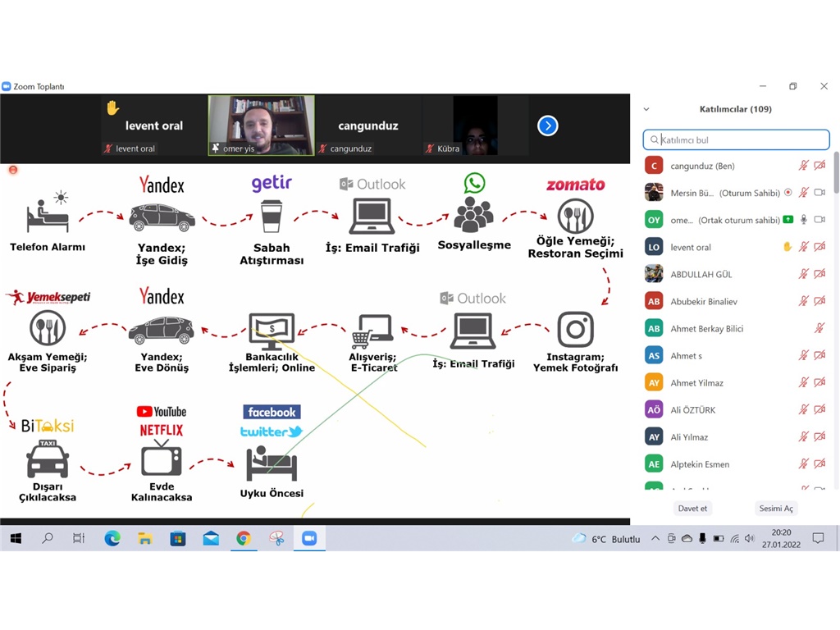This screenshot has height=630, width=840.
Task: Click in the Katılımcı bul search field
Action: point(736,139)
